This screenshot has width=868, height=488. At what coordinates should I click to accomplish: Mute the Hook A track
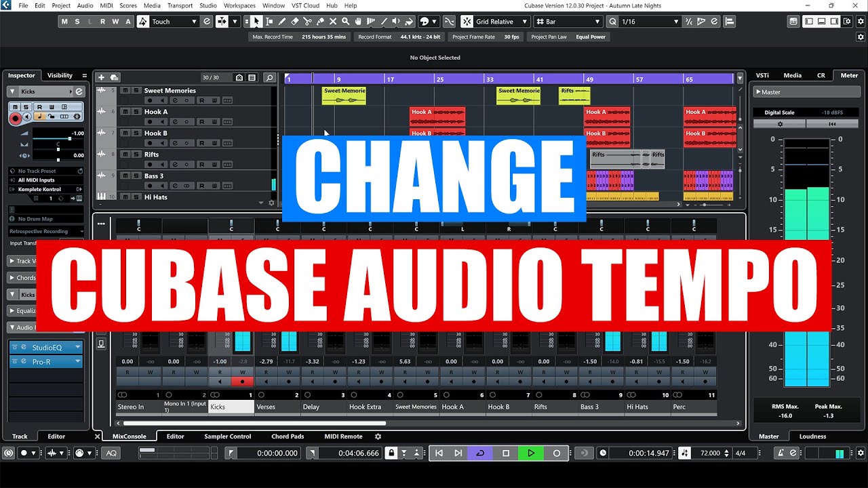(x=126, y=112)
